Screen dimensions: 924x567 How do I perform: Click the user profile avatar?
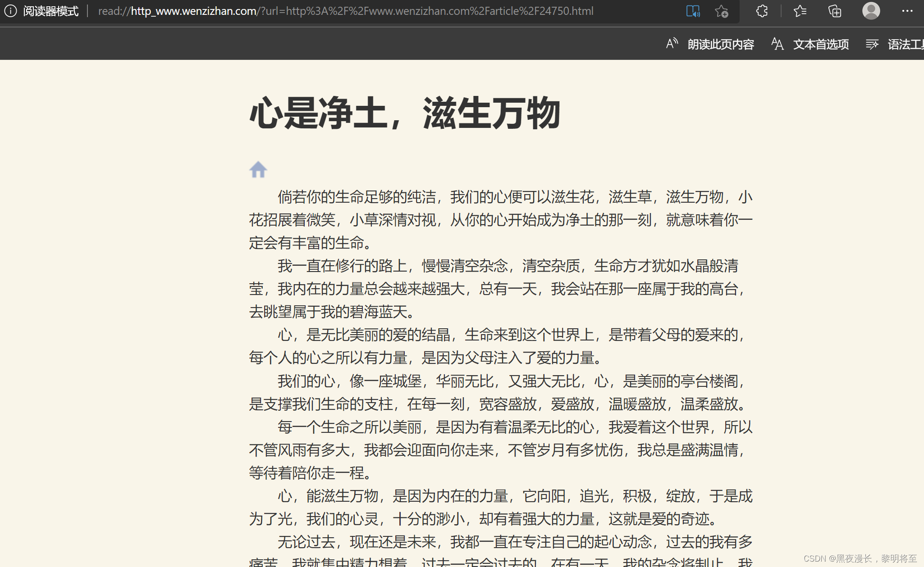[x=871, y=11]
